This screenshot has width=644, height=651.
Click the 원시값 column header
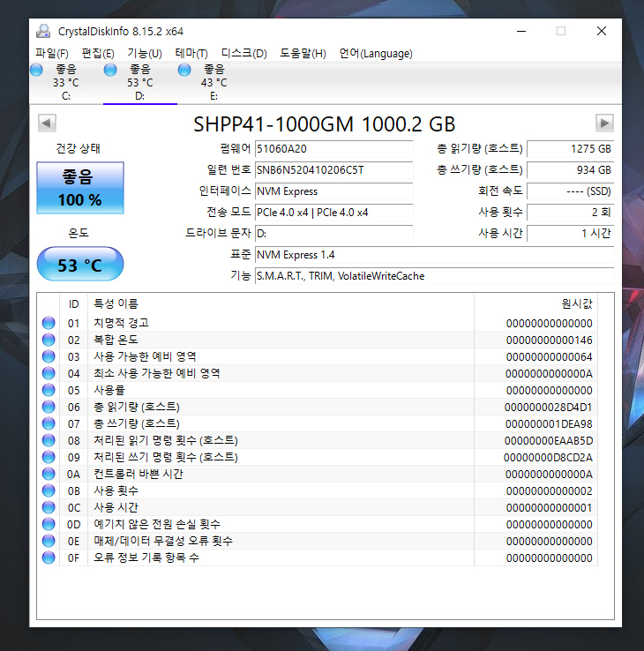click(x=535, y=304)
